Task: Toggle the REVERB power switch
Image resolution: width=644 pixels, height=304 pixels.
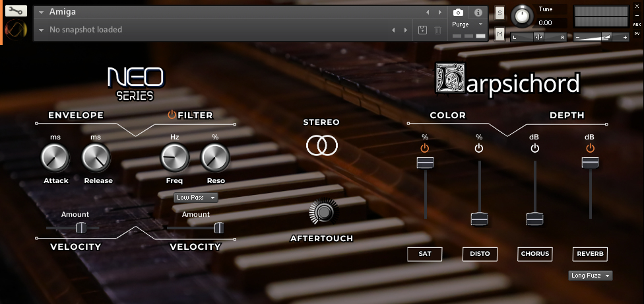Action: coord(590,148)
